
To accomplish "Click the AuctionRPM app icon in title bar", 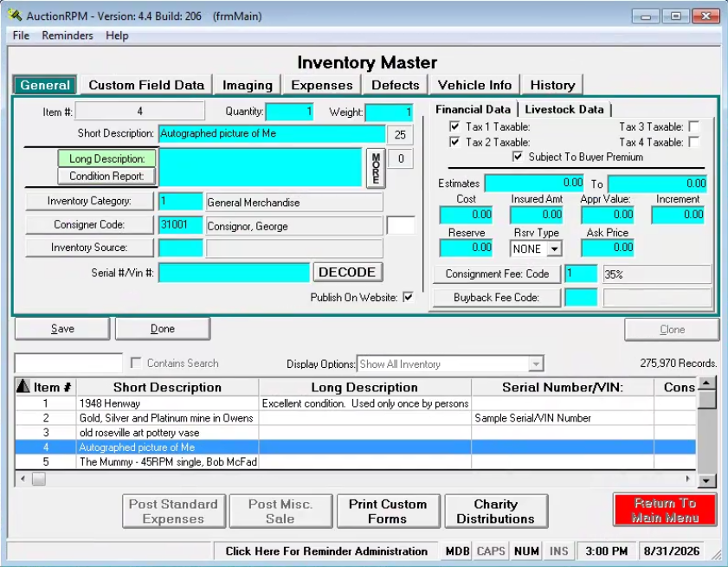I will (x=15, y=16).
